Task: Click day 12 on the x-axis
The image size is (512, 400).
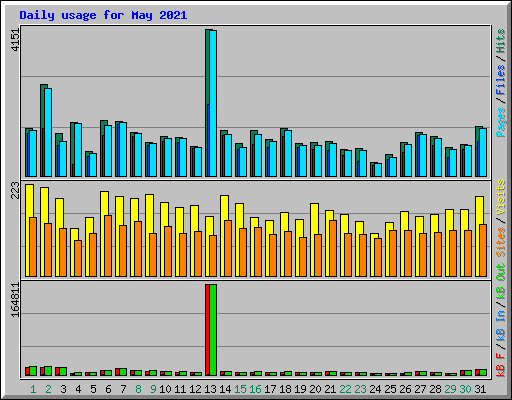Action: point(195,389)
